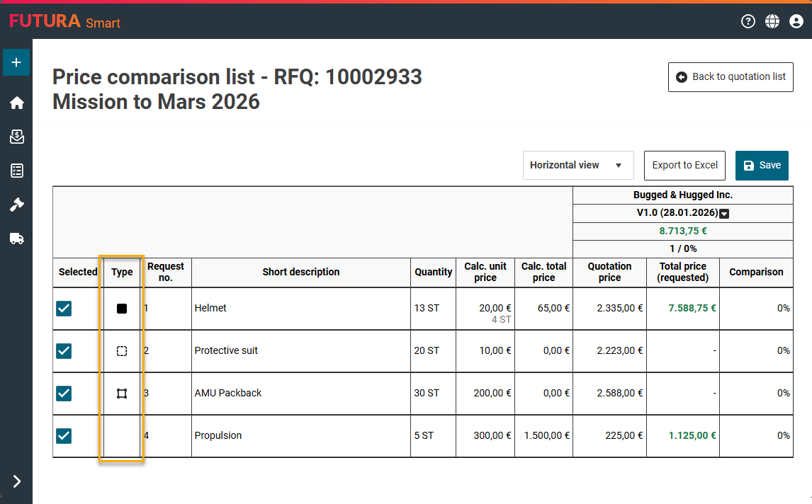Screen dimensions: 812x504
Task: Click Export to Excel button
Action: click(684, 165)
